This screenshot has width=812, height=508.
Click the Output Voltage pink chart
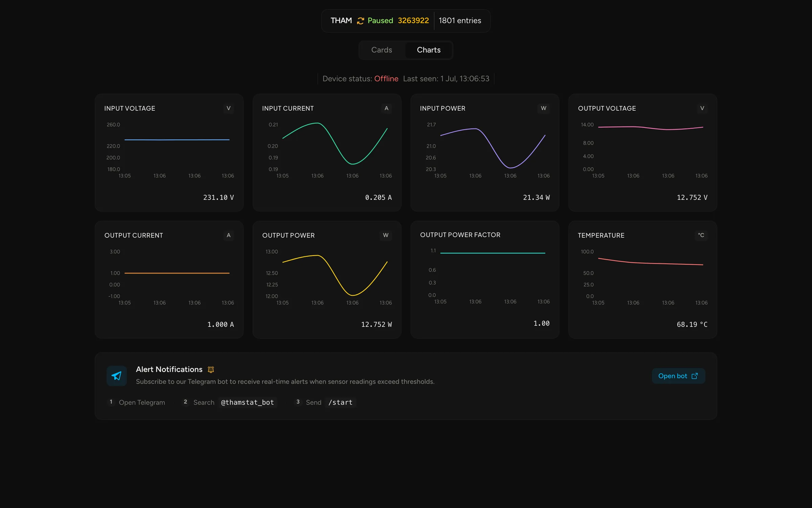click(x=651, y=128)
